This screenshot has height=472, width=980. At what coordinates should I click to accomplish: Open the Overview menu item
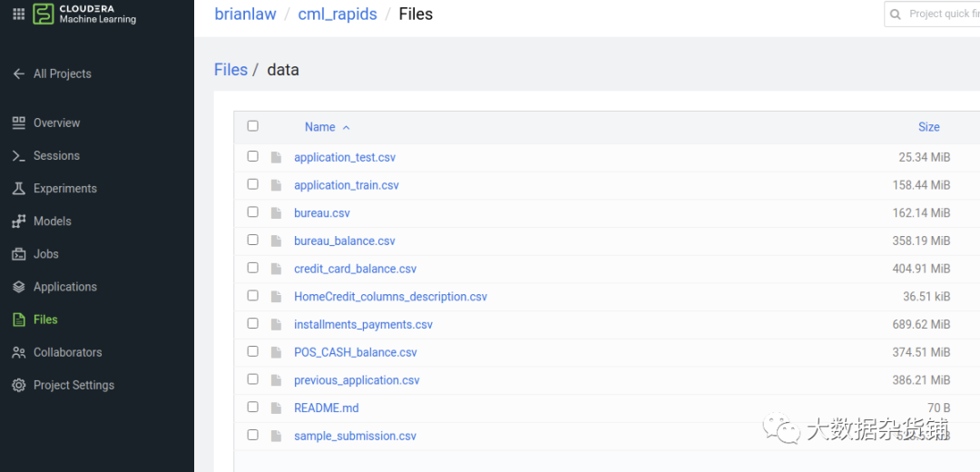click(56, 123)
